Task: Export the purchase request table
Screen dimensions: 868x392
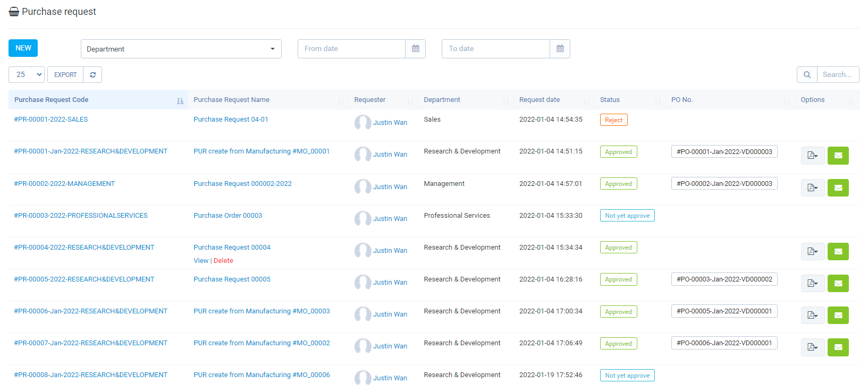Action: click(x=65, y=75)
